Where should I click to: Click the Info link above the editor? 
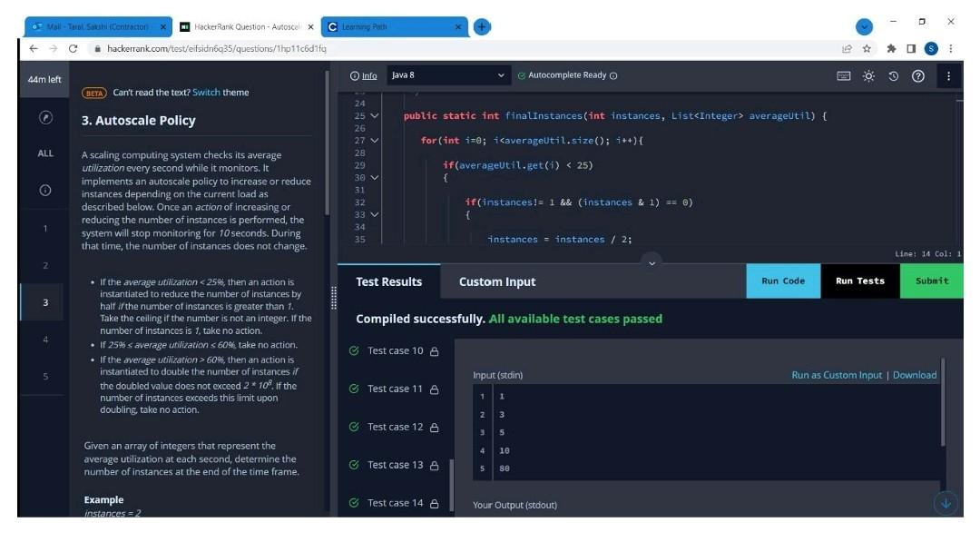pyautogui.click(x=363, y=75)
